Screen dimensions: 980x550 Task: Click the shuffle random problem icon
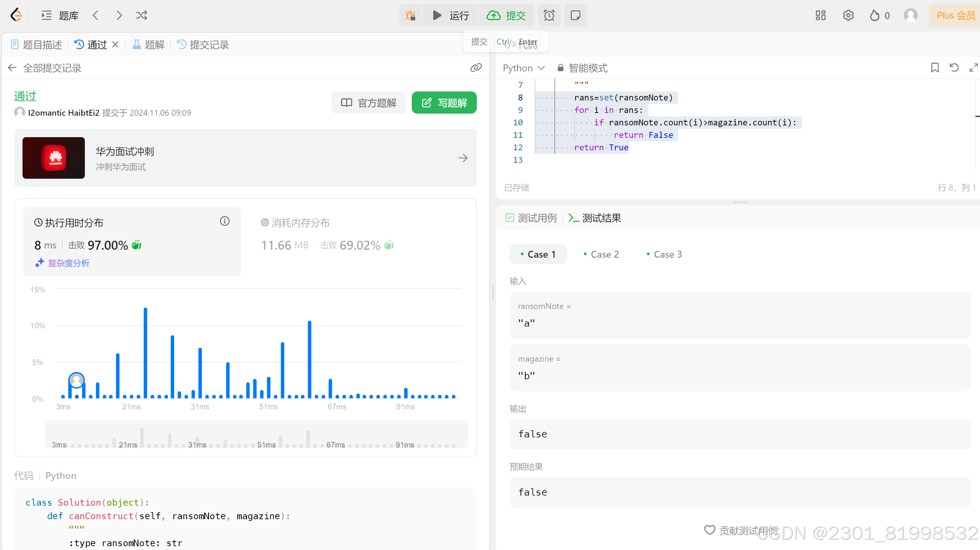142,15
